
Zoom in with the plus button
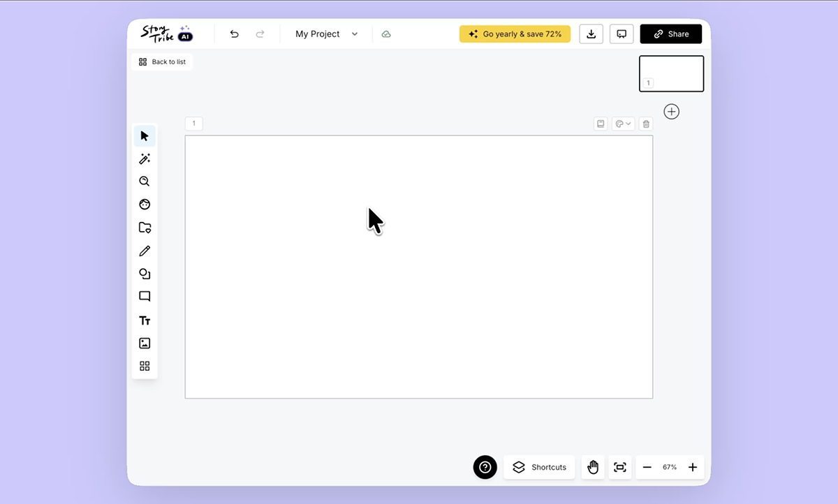click(x=693, y=467)
